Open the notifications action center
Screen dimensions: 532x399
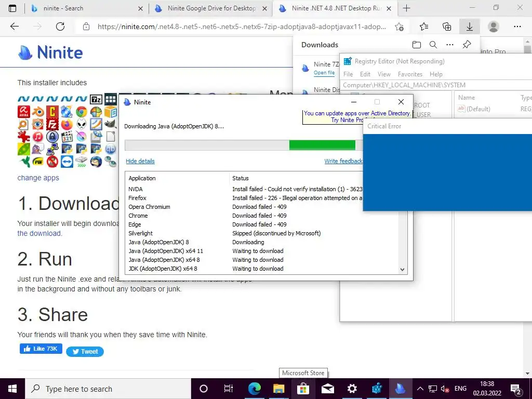click(x=516, y=389)
